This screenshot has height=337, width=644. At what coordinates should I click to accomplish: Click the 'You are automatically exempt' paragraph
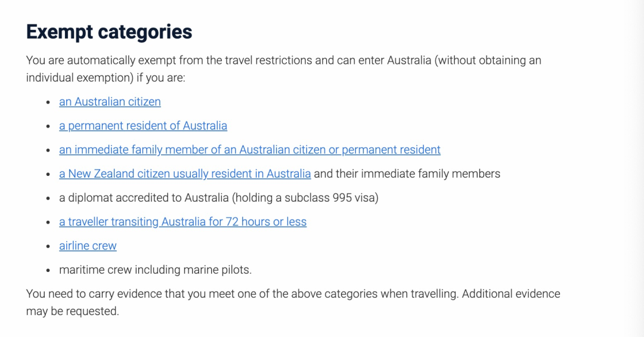click(x=283, y=69)
